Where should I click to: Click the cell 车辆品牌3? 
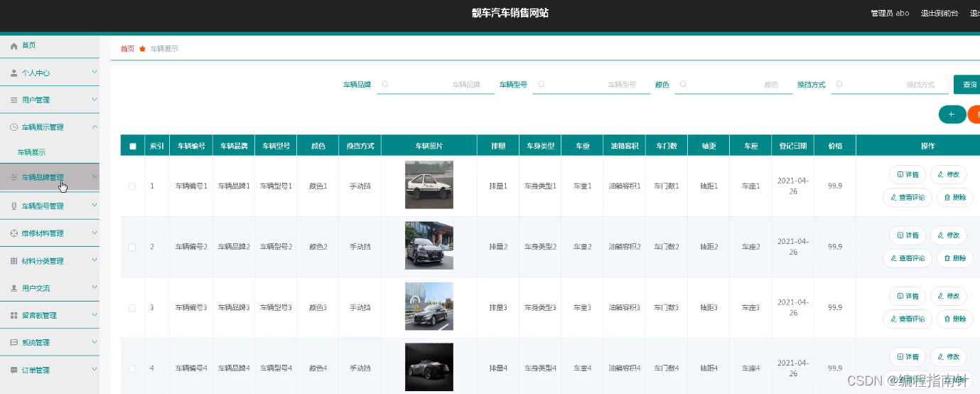(234, 308)
